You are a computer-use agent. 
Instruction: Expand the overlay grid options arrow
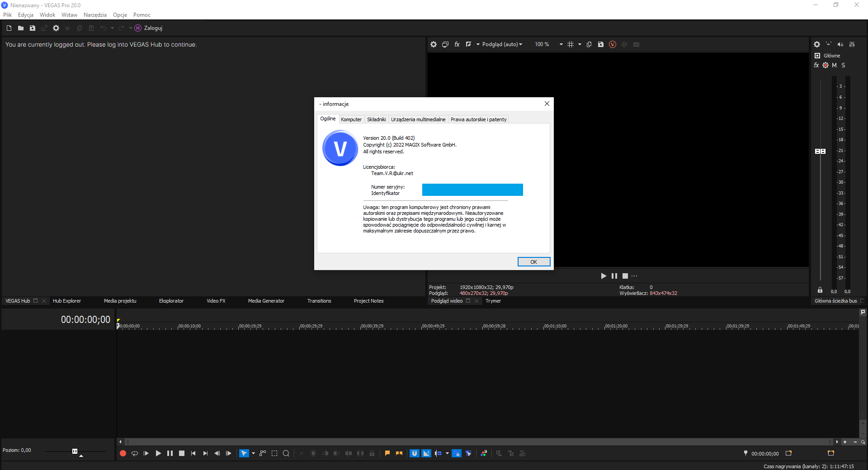(580, 44)
